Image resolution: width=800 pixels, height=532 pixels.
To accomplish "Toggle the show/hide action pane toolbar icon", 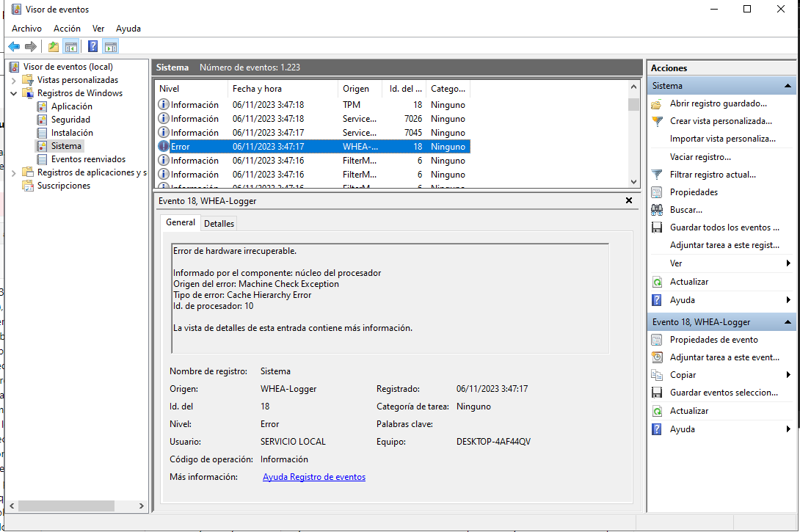I will click(x=111, y=47).
